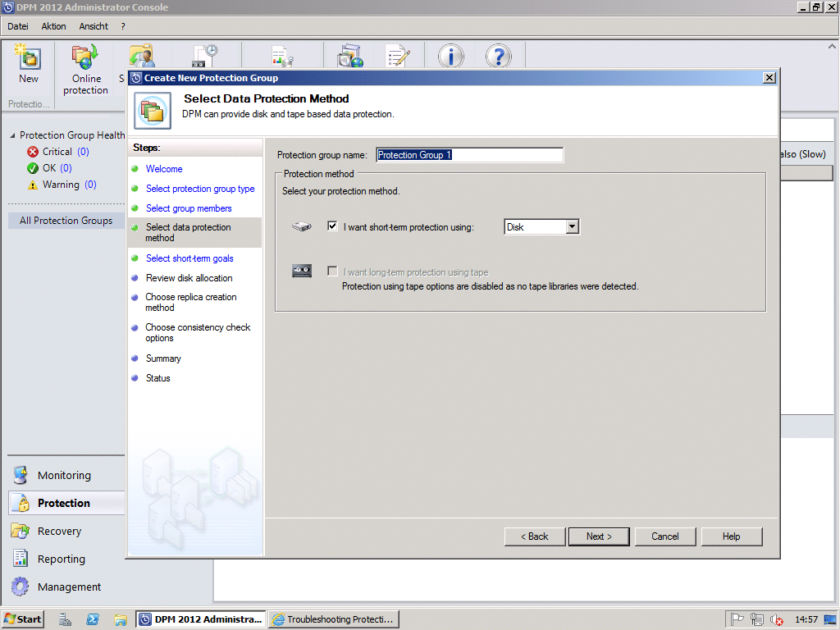This screenshot has width=840, height=630.
Task: Open the Recovery workspace icon
Action: pos(21,531)
